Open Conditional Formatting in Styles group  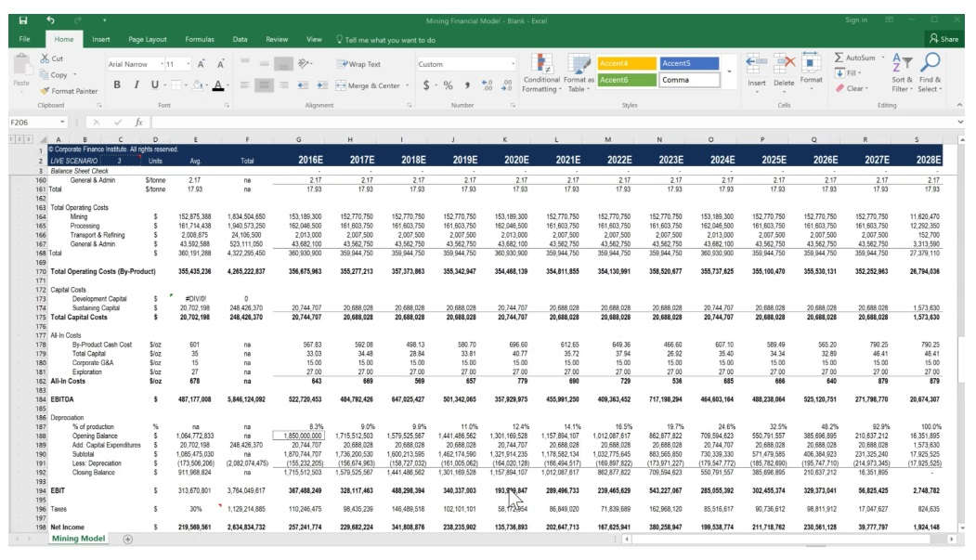[x=541, y=72]
